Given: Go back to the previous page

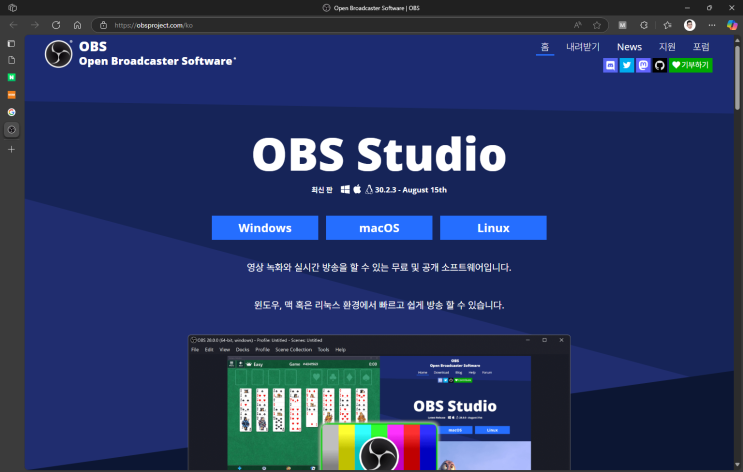Looking at the screenshot, I should [x=13, y=25].
